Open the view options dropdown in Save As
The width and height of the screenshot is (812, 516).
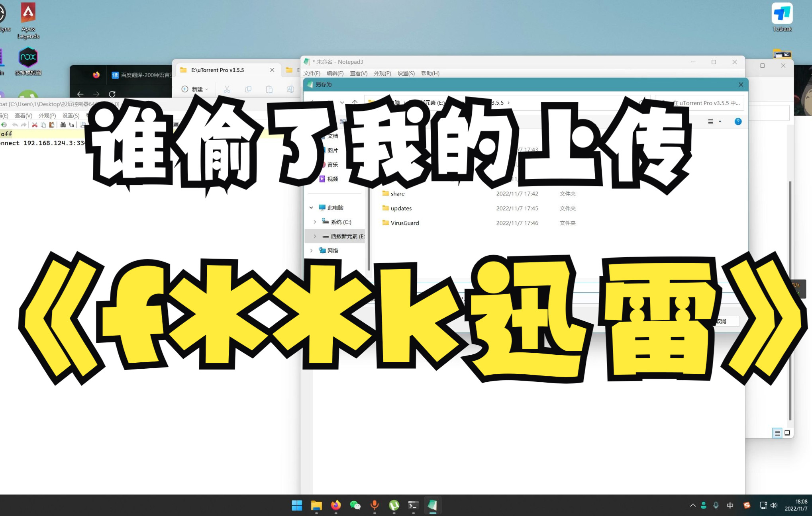coord(720,121)
